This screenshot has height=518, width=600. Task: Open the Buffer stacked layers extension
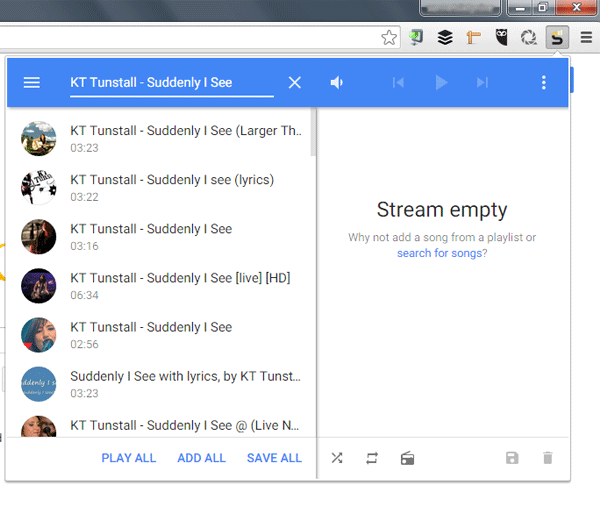pyautogui.click(x=445, y=37)
